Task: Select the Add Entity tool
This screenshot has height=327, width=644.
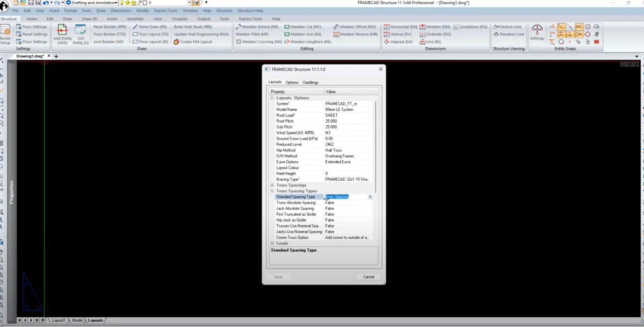Action: [x=62, y=34]
